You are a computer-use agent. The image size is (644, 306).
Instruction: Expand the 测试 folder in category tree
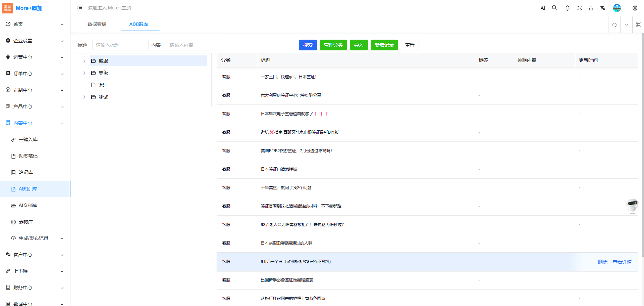coord(85,97)
